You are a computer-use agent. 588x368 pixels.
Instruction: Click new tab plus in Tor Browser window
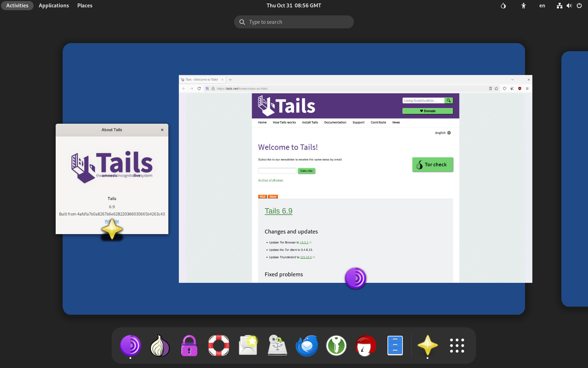coord(230,80)
